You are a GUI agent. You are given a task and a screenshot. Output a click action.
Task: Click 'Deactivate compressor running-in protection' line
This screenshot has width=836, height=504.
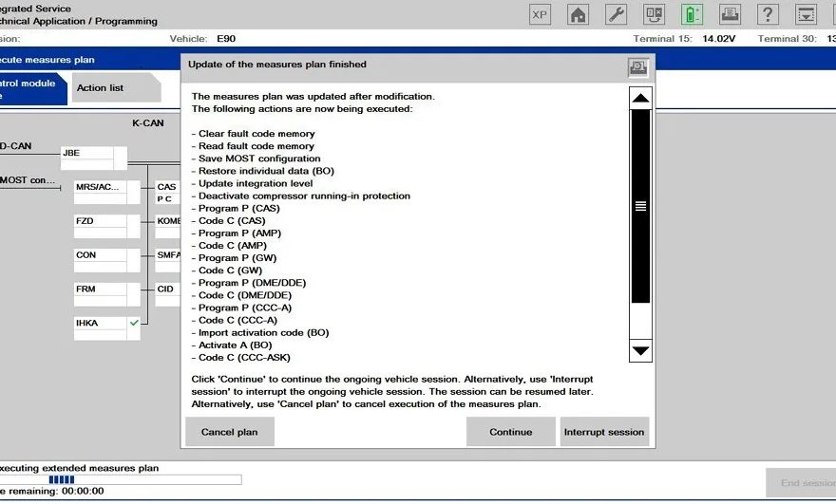pyautogui.click(x=301, y=196)
